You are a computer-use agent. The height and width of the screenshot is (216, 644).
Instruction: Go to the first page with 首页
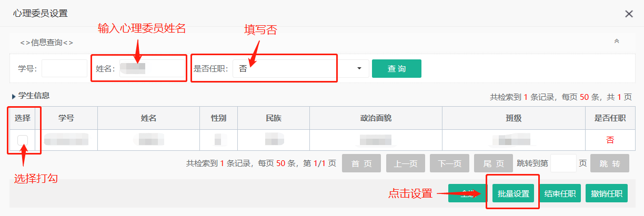pos(361,163)
